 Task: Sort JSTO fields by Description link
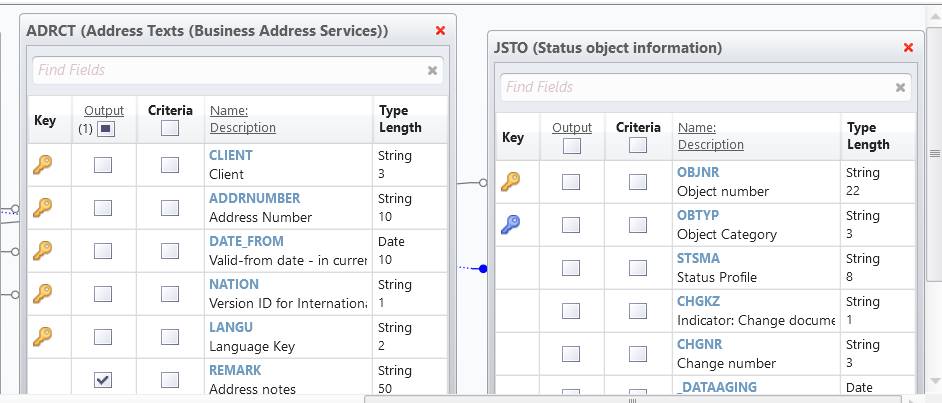coord(710,144)
